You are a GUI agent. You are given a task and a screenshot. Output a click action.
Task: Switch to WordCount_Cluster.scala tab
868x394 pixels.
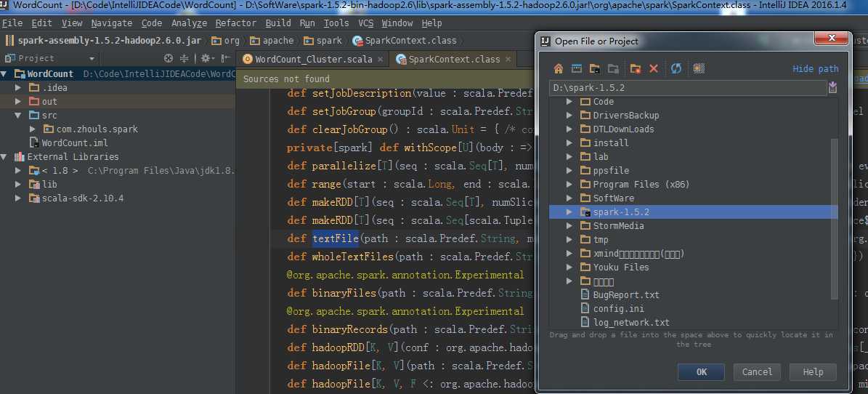(x=313, y=60)
